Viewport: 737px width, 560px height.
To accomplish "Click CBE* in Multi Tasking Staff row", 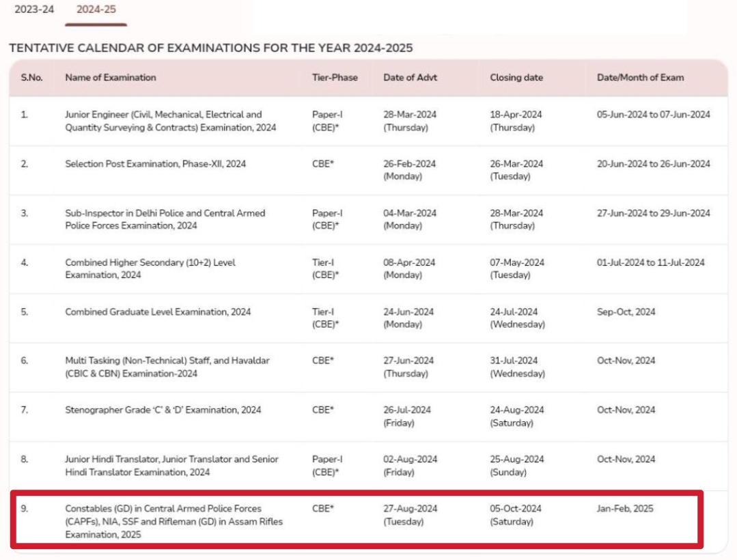I will [x=322, y=361].
